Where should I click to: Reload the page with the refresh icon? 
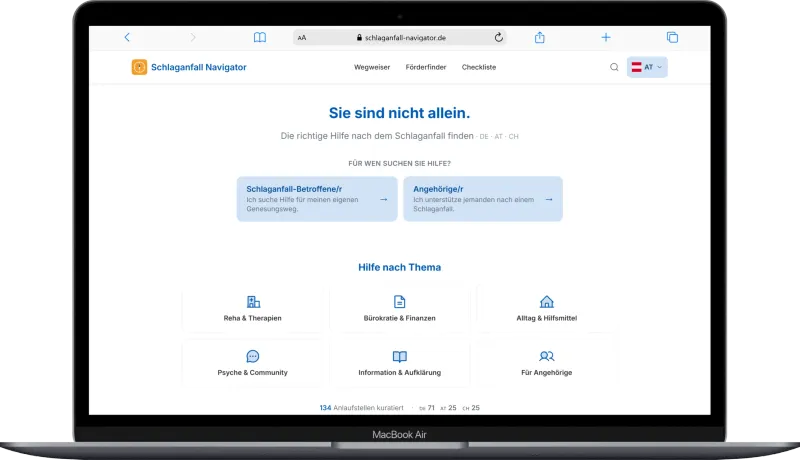[498, 37]
